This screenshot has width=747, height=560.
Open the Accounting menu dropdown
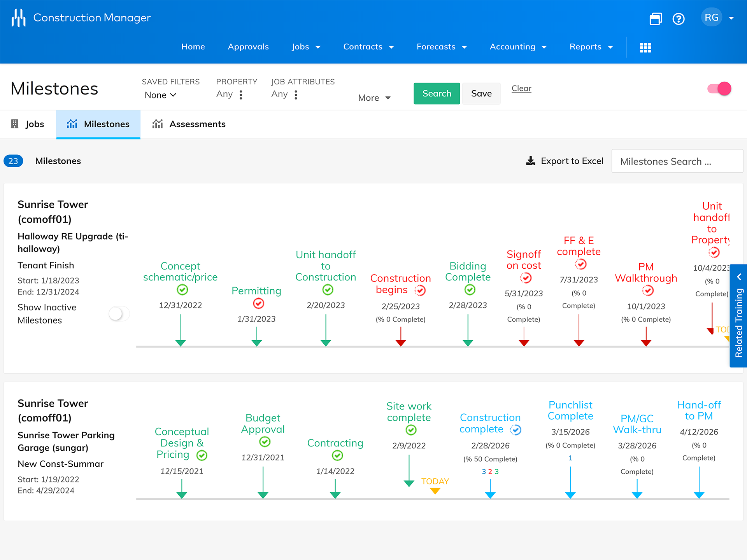pyautogui.click(x=518, y=47)
